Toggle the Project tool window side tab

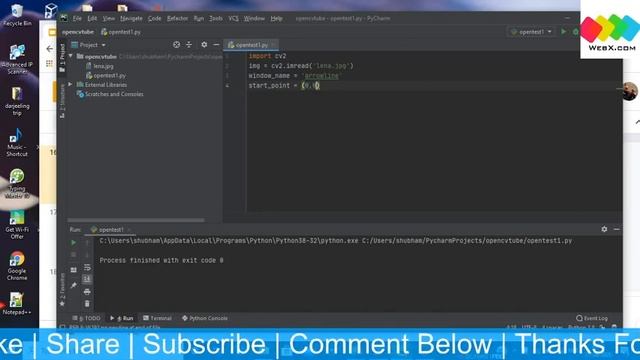pos(62,58)
